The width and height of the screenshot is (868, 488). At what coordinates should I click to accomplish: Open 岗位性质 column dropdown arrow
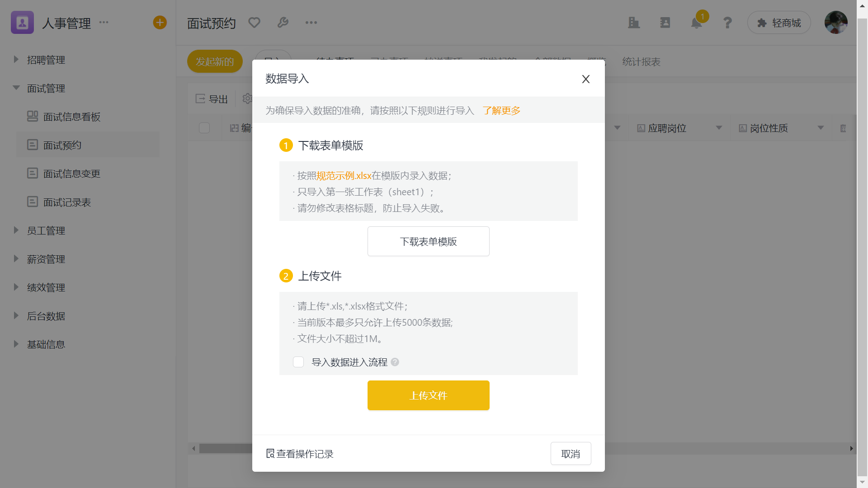821,128
